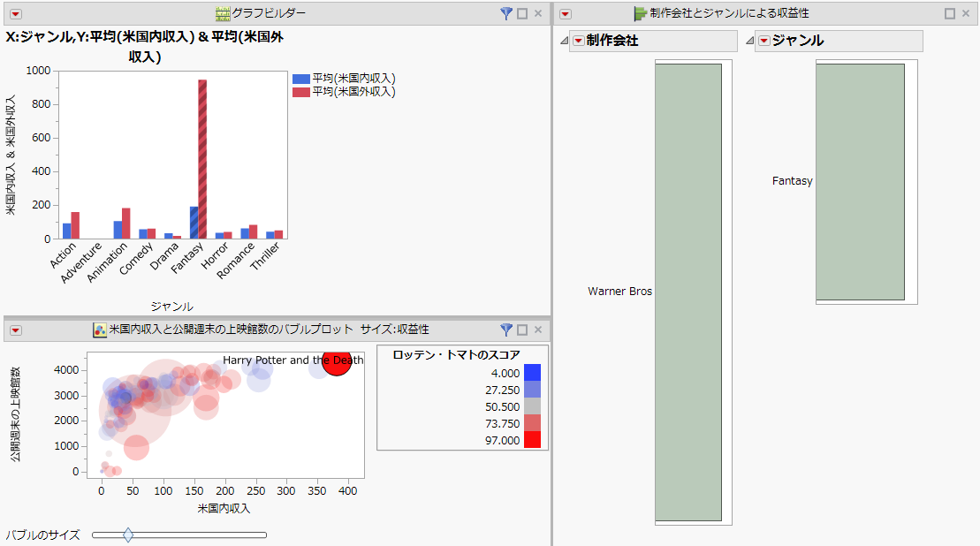Click the Fantasy label in the ジャンル histogram
The image size is (980, 546).
tap(792, 181)
